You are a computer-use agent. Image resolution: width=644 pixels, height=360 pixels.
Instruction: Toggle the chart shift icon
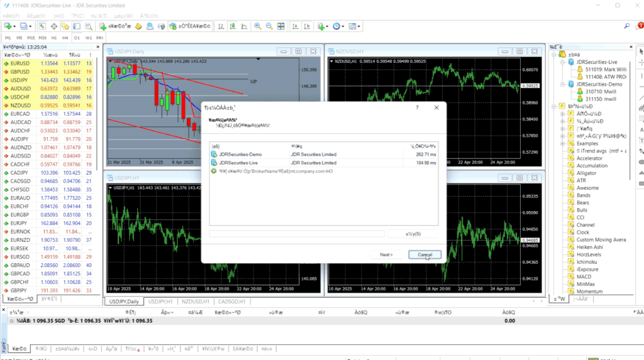click(307, 26)
